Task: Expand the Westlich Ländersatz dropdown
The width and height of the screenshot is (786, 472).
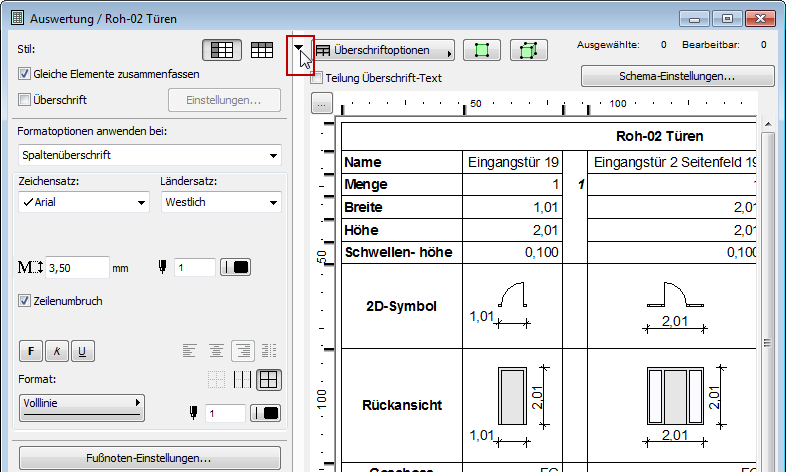Action: point(219,202)
